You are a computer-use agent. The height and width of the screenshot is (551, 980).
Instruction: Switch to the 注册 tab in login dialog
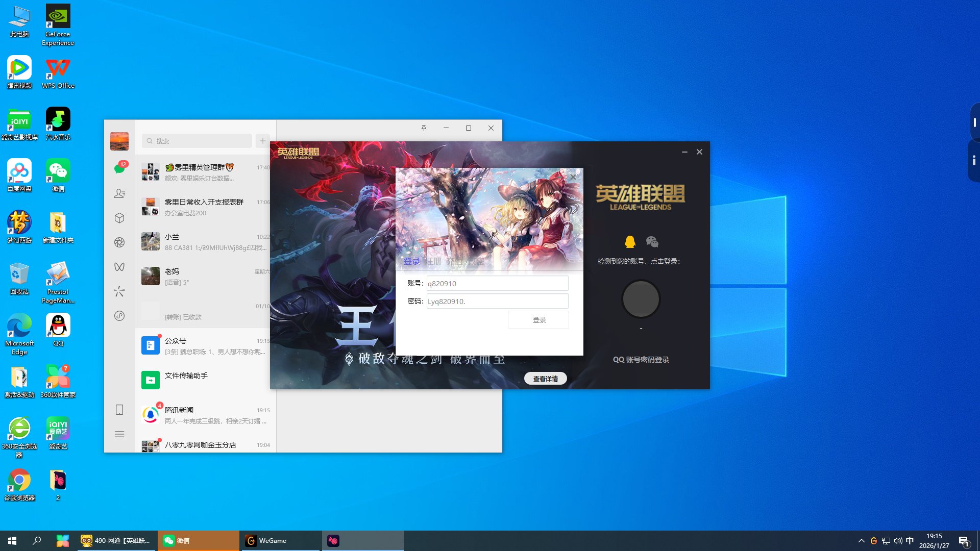point(433,262)
